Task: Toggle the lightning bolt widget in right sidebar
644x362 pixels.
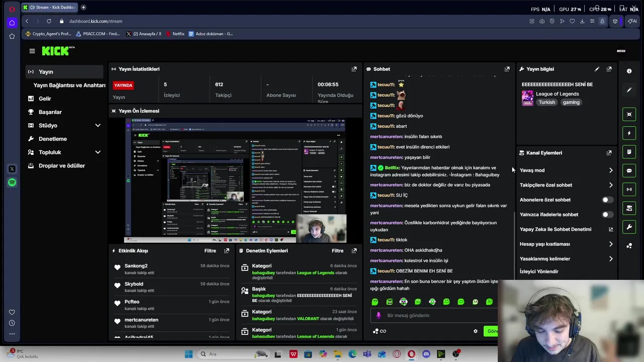Action: coord(629,133)
